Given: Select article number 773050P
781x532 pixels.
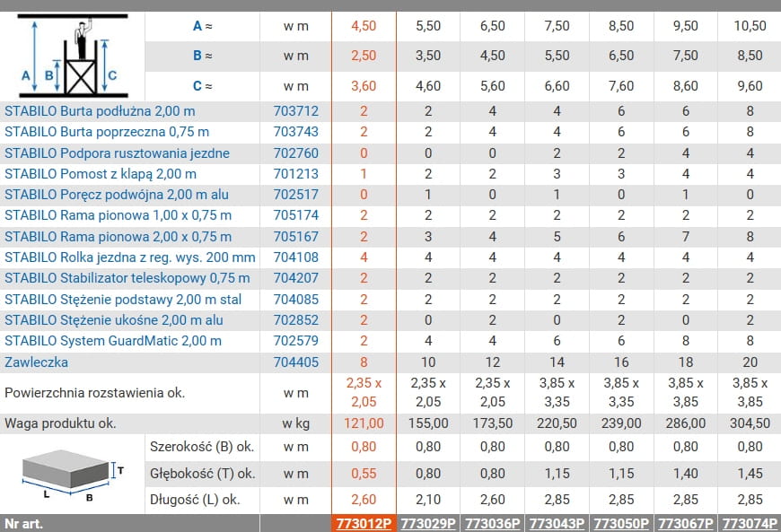Looking at the screenshot, I should (x=621, y=523).
